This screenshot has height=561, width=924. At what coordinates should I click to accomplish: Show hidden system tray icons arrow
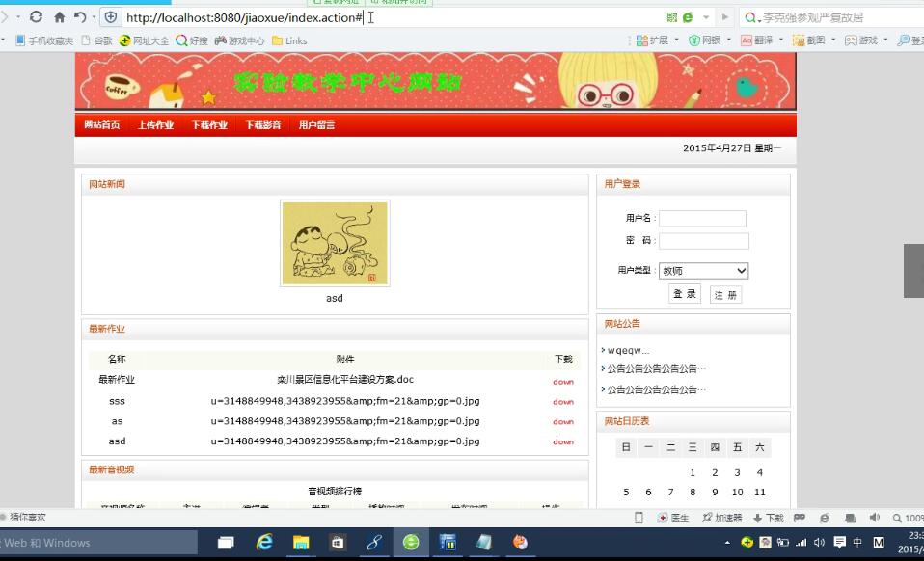727,542
